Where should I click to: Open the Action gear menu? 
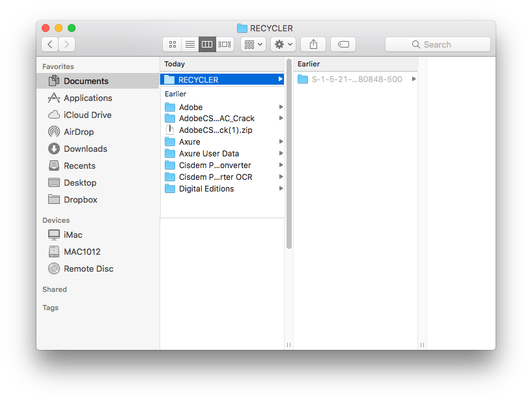pyautogui.click(x=284, y=44)
